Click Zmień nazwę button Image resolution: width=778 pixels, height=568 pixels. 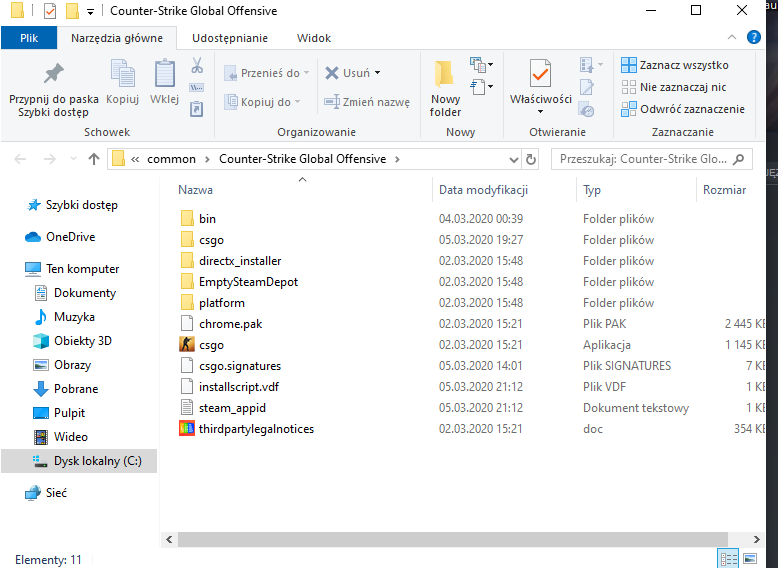coord(367,102)
